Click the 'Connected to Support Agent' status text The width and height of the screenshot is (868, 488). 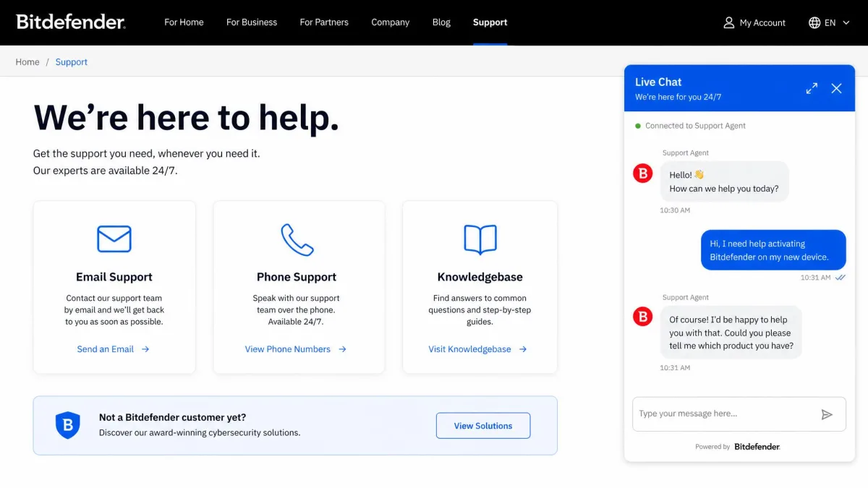[x=695, y=126]
